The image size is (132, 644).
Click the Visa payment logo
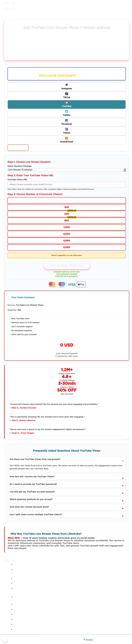pos(72,284)
